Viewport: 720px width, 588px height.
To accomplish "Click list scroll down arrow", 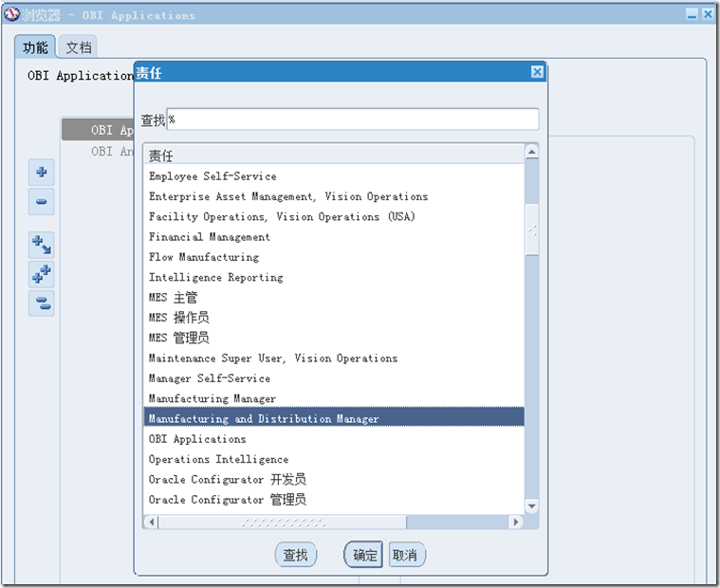I will point(532,506).
